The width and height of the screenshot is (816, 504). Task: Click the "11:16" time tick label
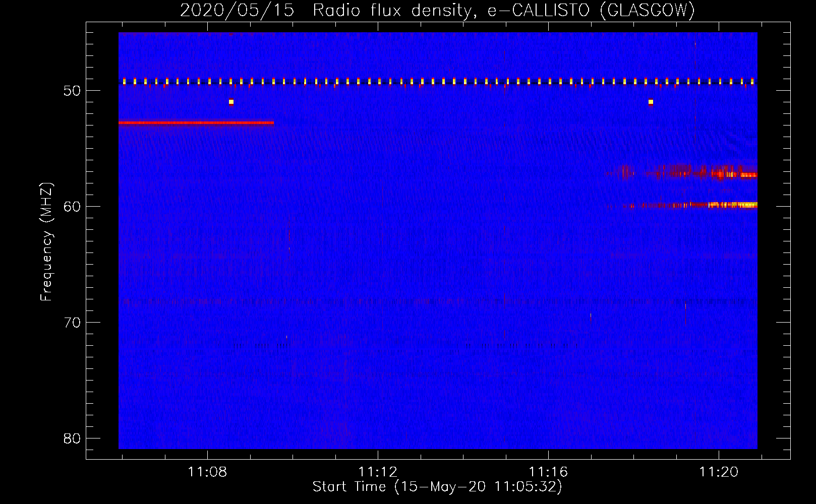548,472
